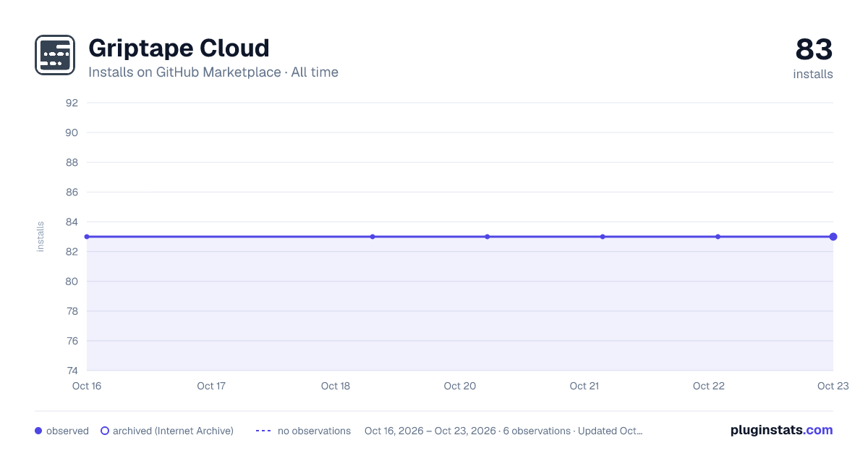Click the 'no observations' legend label
This screenshot has height=456, width=868.
pos(314,431)
